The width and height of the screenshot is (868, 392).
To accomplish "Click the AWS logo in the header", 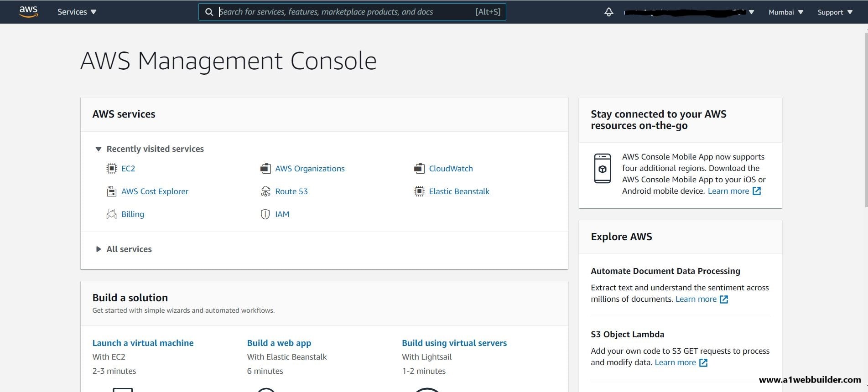I will 28,12.
